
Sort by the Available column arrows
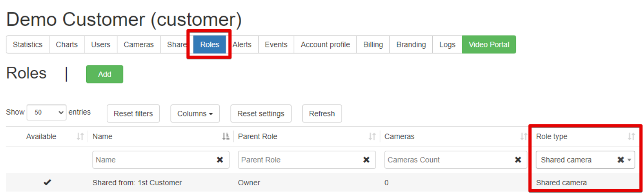pos(80,137)
